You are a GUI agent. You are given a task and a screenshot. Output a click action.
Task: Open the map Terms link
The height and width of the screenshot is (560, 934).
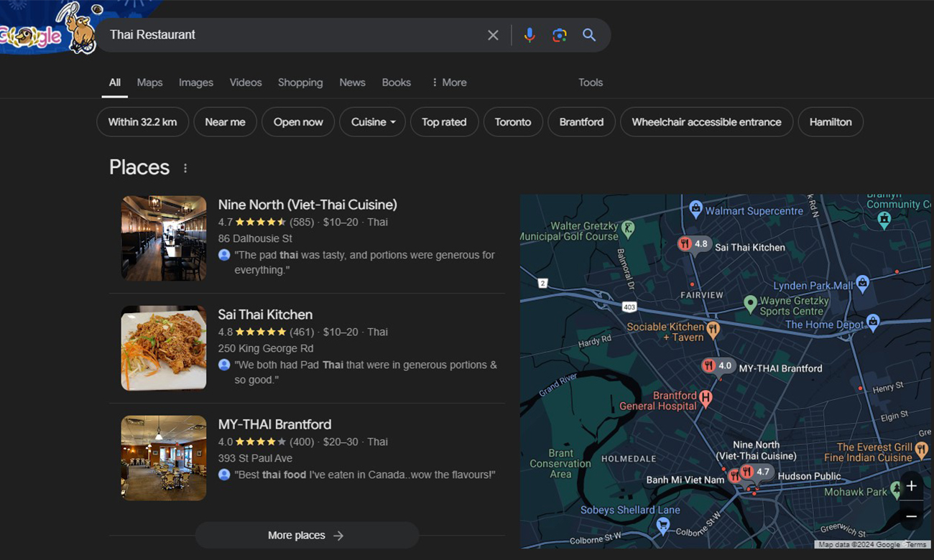tap(916, 545)
